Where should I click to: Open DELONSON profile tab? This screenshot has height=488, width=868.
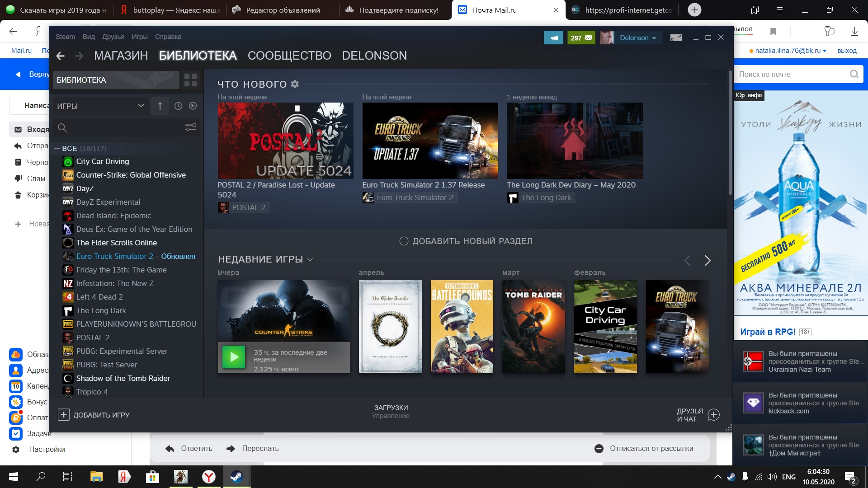(374, 56)
